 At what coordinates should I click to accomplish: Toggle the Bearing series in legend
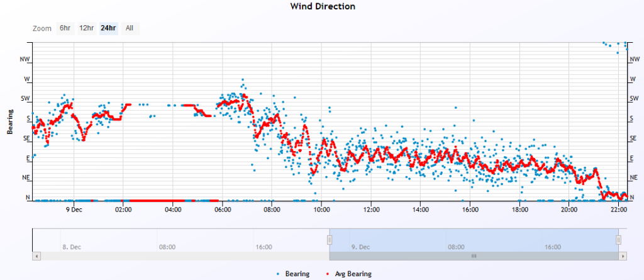point(293,274)
